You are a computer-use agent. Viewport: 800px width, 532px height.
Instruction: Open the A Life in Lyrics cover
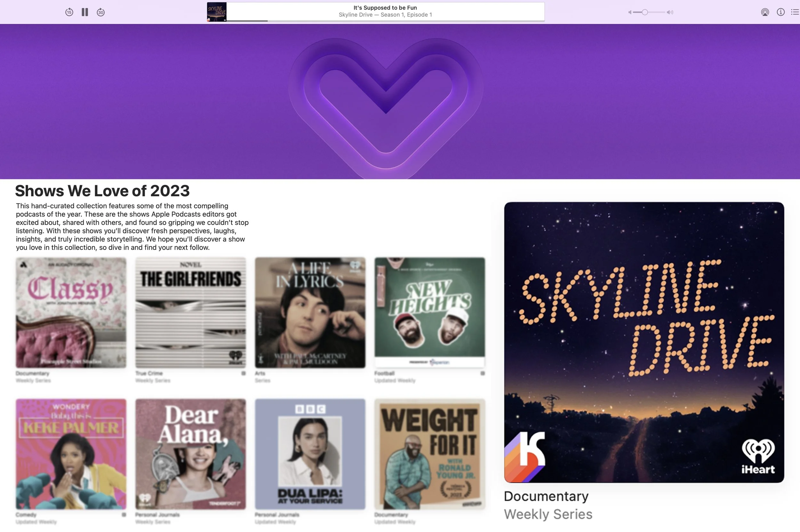(310, 312)
